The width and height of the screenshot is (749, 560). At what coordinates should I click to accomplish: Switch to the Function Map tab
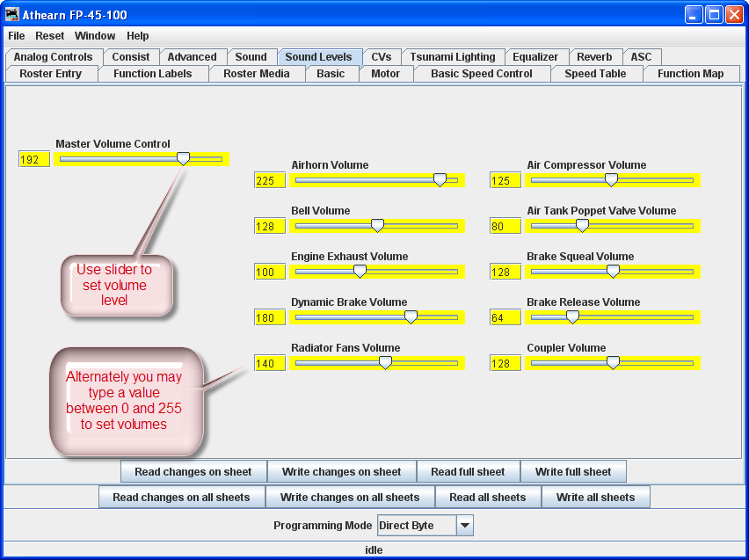(690, 74)
